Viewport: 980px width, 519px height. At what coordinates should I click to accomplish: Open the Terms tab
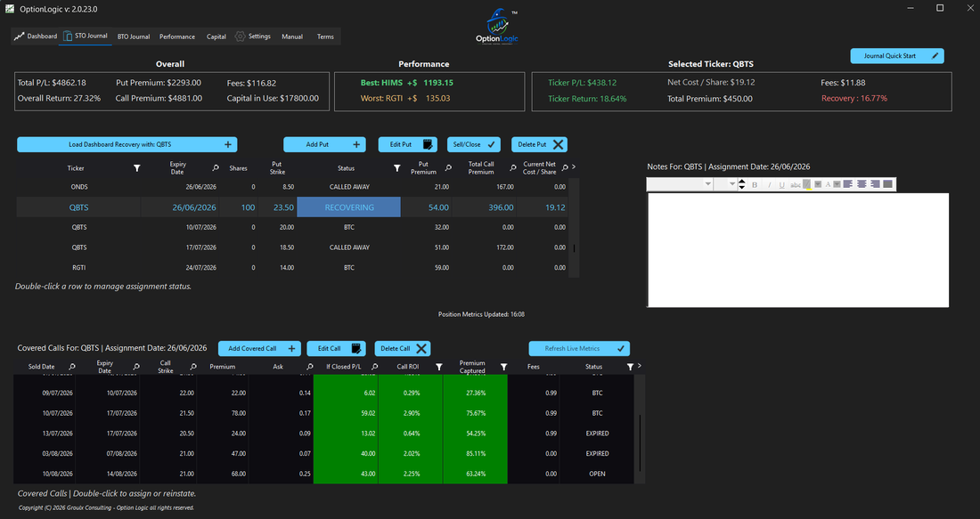click(x=325, y=36)
